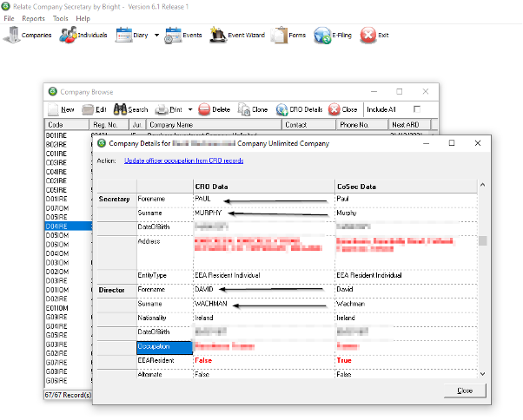Click the Company Browse window icon

pos(53,91)
